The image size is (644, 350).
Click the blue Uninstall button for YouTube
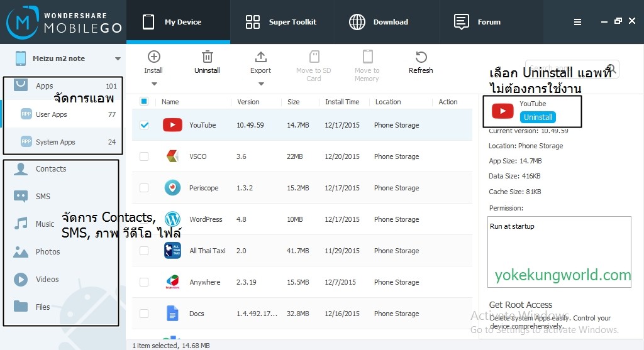(538, 118)
